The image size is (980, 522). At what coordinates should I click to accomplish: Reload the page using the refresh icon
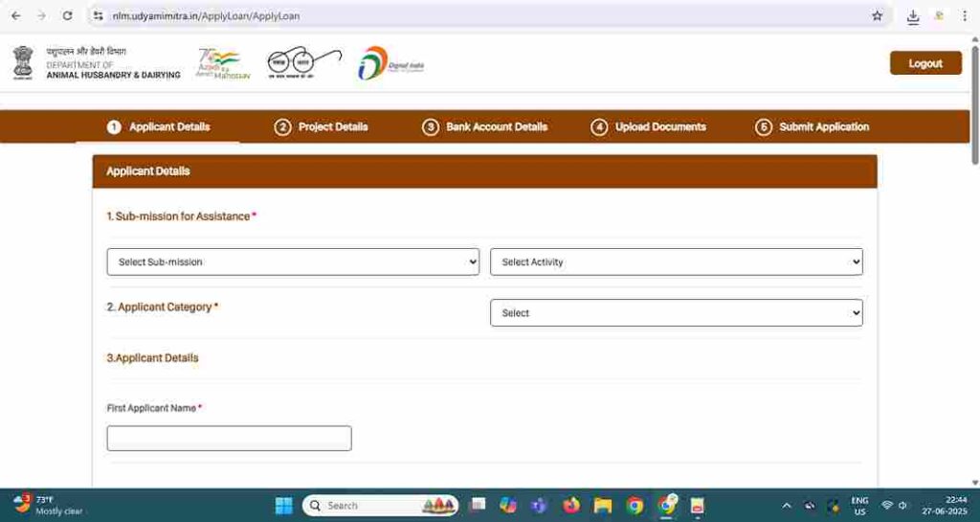[67, 16]
